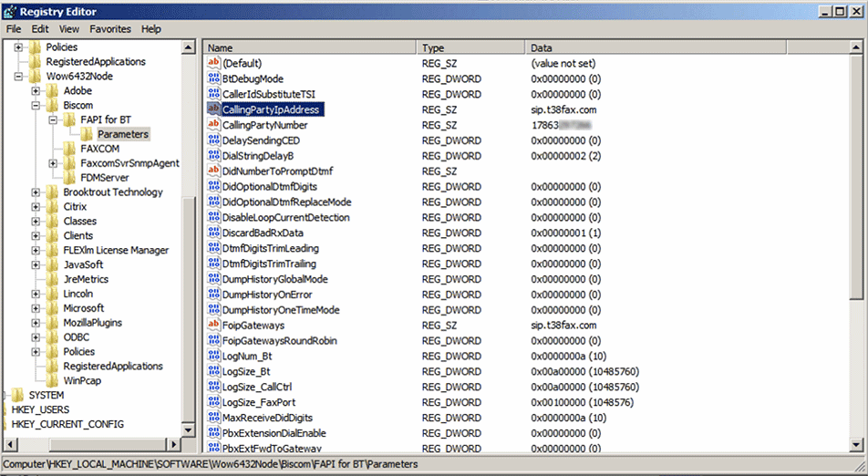868x476 pixels.
Task: Sort values by the Data column header
Action: coord(656,47)
